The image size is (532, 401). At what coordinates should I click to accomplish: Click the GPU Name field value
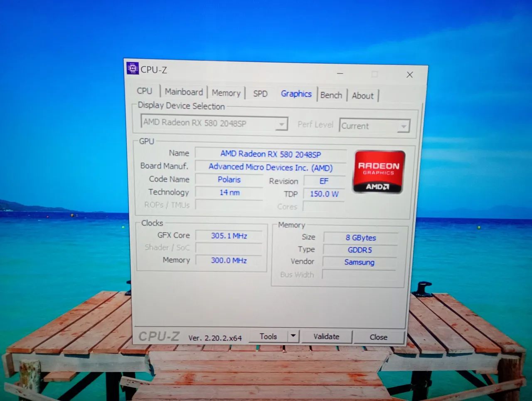tap(271, 154)
